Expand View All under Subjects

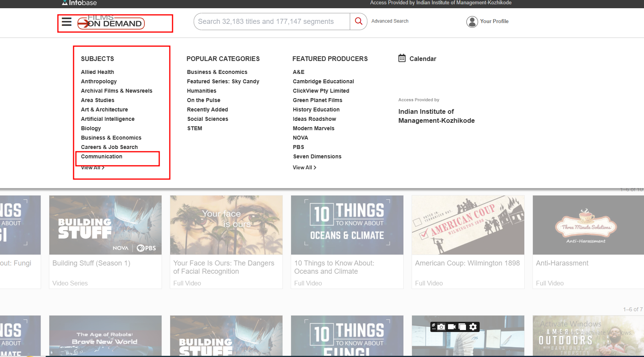point(92,168)
